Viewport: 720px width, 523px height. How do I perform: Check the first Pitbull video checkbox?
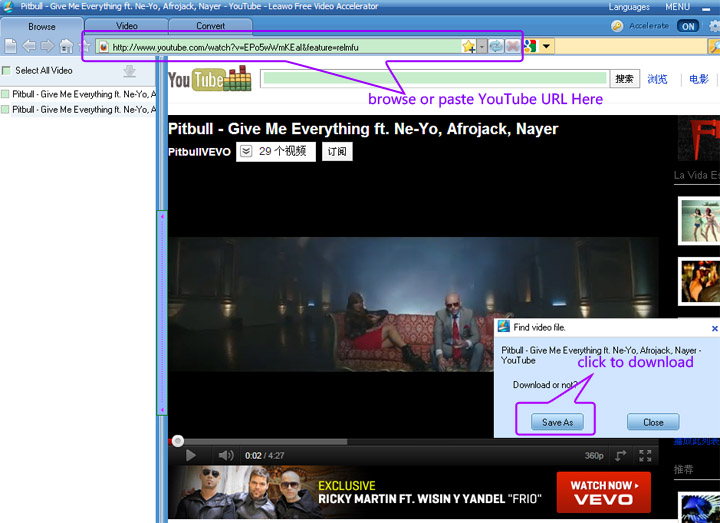5,94
